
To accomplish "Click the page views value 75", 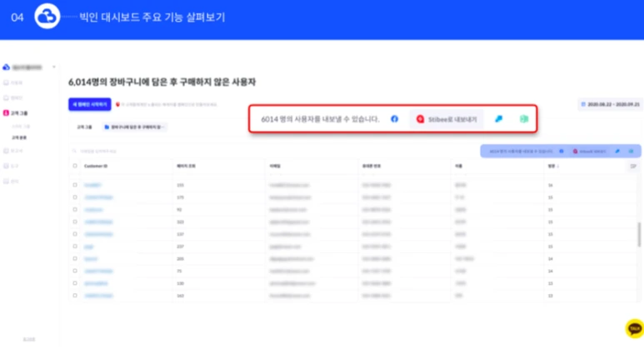I will (x=179, y=271).
